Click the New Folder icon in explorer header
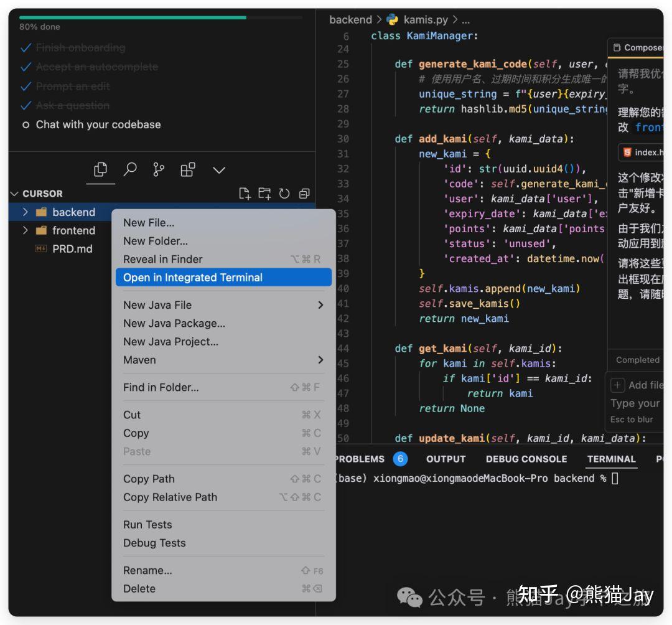 point(264,194)
